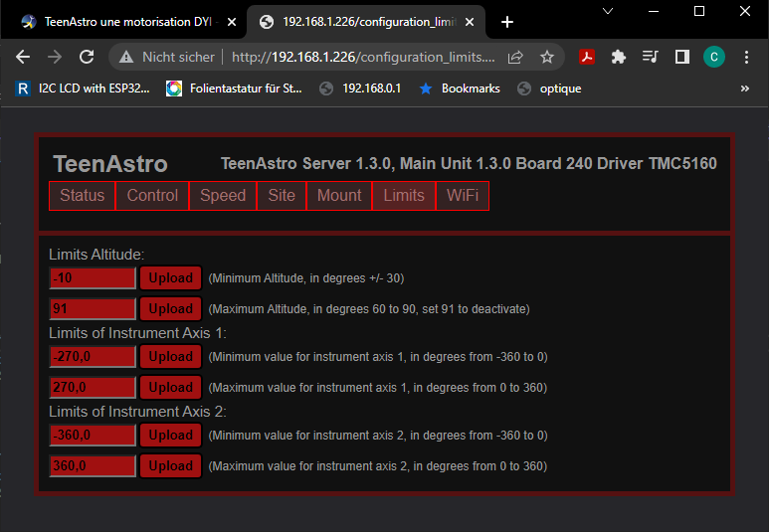Upload minimum value for instrument axis 1
The height and width of the screenshot is (532, 769).
point(171,356)
